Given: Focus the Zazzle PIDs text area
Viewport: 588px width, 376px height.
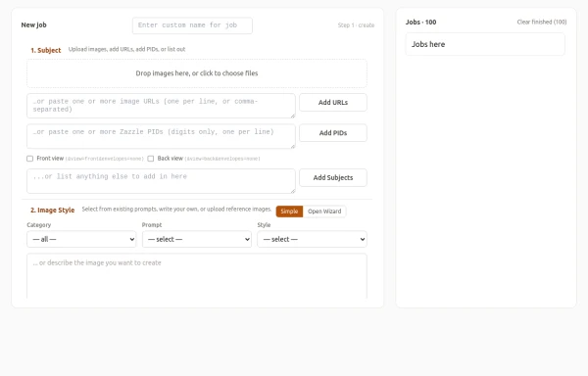Looking at the screenshot, I should pos(161,136).
